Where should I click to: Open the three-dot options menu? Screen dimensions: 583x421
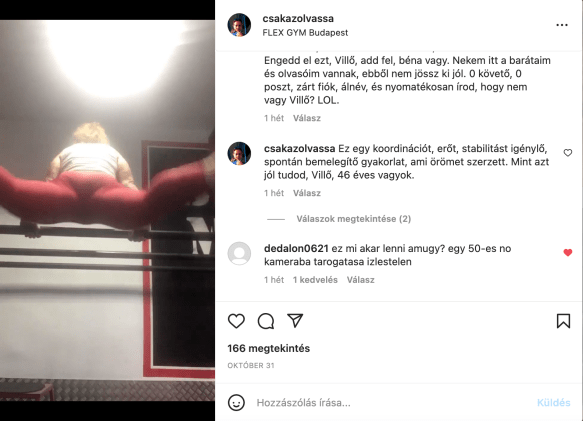(562, 25)
